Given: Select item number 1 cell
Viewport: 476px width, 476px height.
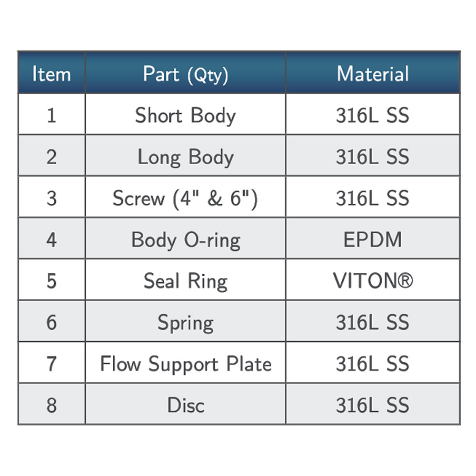Looking at the screenshot, I should click(51, 116).
